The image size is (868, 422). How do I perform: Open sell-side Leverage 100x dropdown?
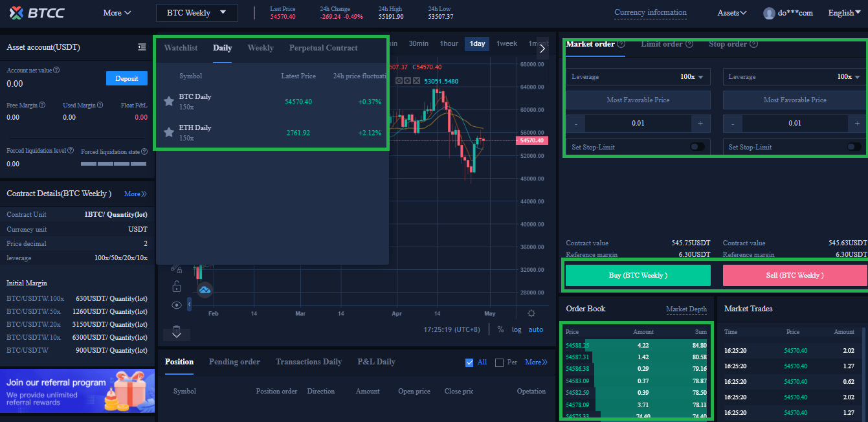(x=795, y=76)
